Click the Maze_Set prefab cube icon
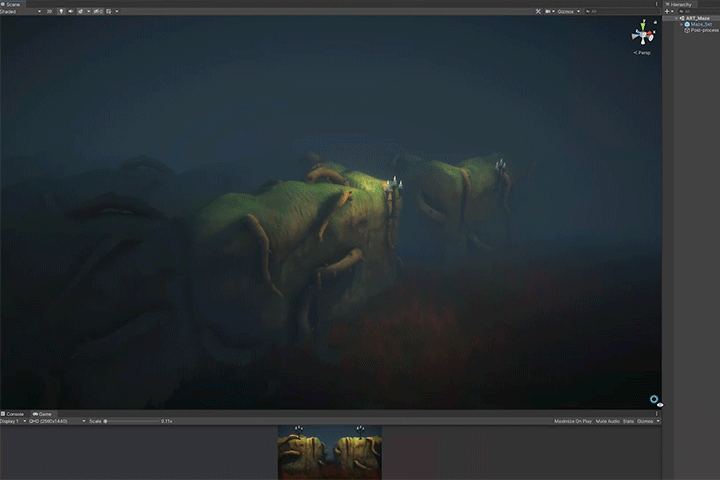 click(687, 24)
